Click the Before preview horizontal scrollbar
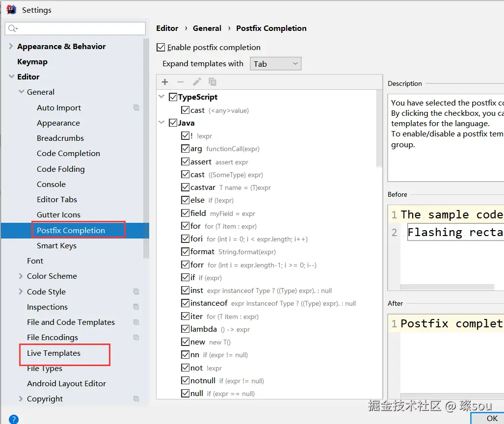 pos(447,287)
